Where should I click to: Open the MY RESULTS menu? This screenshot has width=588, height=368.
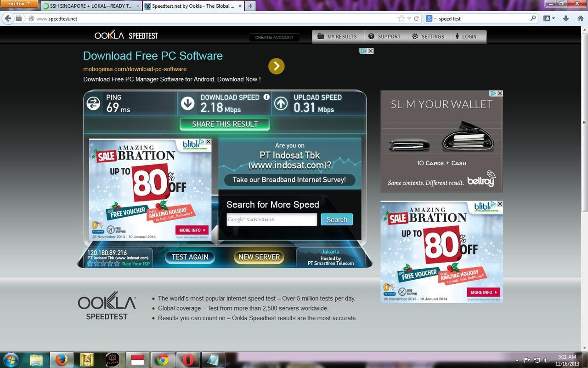tap(338, 36)
